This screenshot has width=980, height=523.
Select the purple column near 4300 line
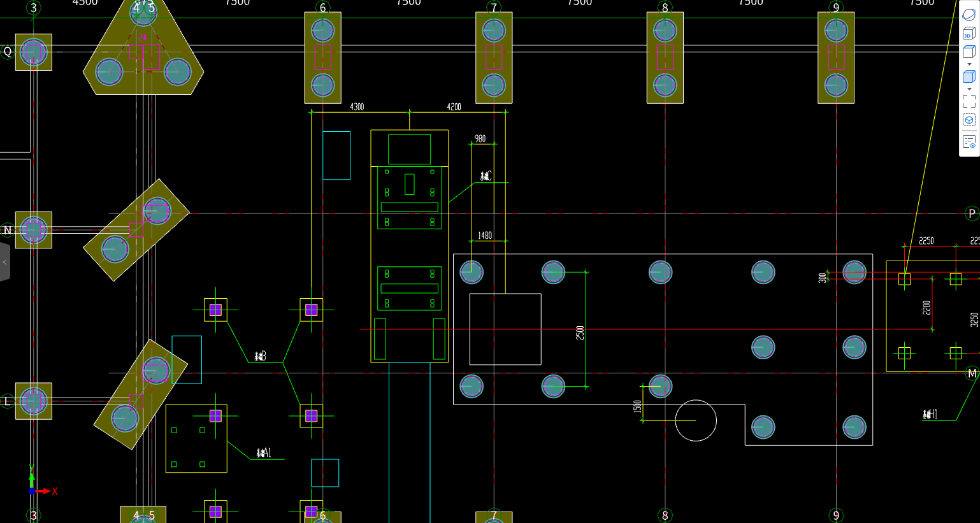[312, 310]
